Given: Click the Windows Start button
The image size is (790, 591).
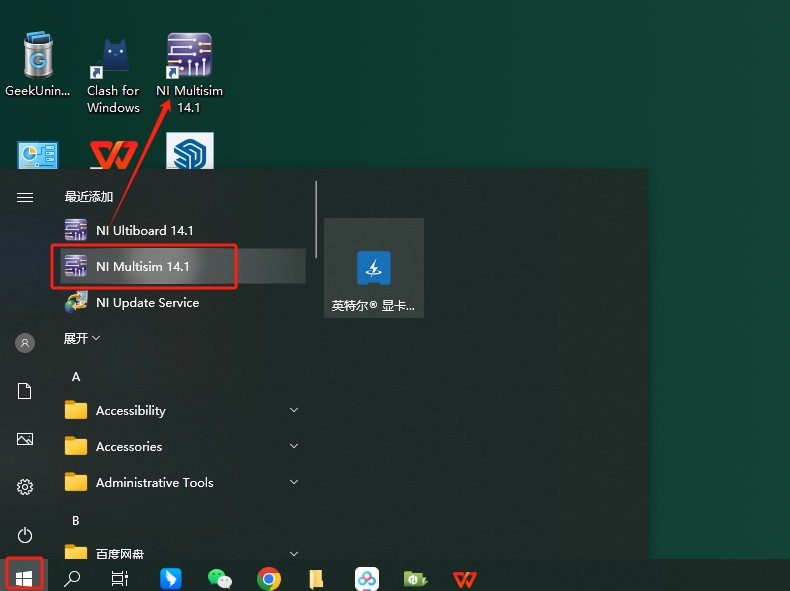Looking at the screenshot, I should click(x=24, y=578).
